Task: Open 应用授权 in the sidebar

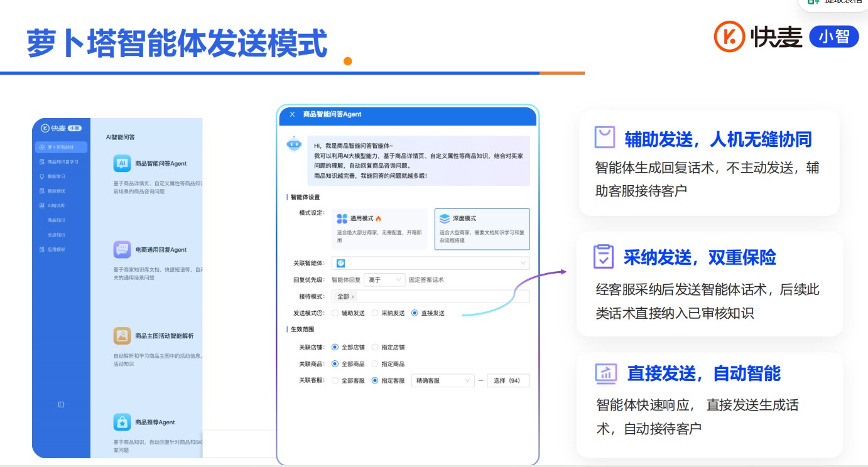Action: coord(57,249)
